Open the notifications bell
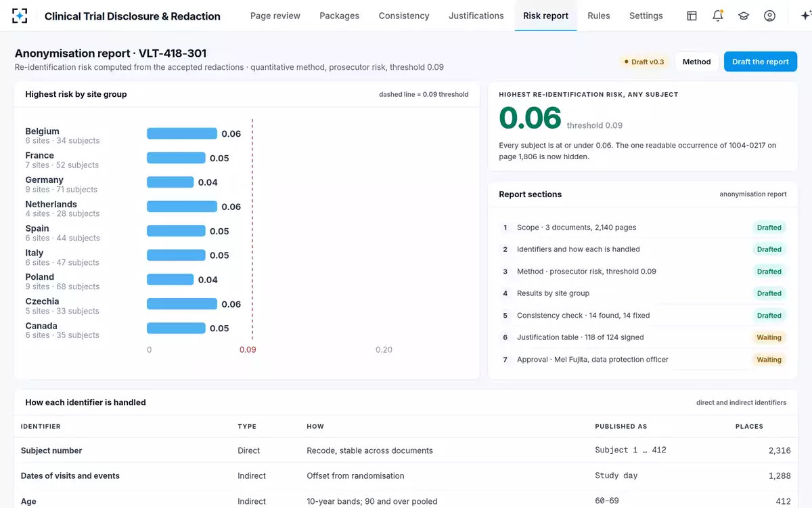This screenshot has height=508, width=812. tap(718, 16)
